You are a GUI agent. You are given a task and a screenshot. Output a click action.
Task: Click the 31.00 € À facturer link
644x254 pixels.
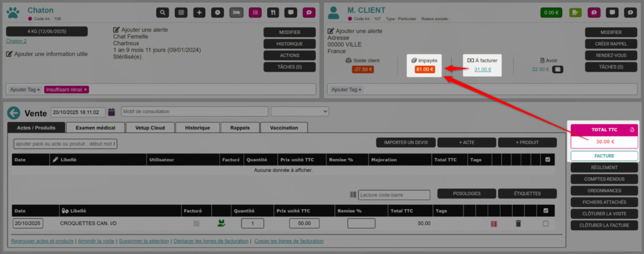(482, 69)
